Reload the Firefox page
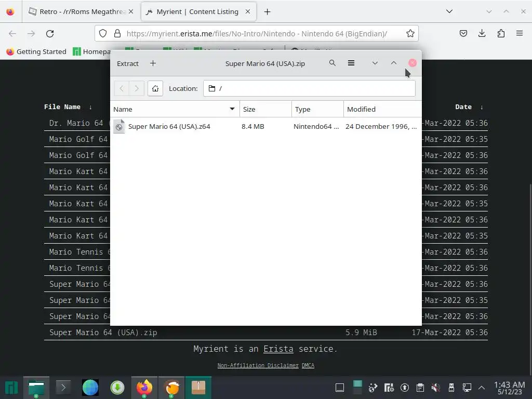 tap(50, 34)
